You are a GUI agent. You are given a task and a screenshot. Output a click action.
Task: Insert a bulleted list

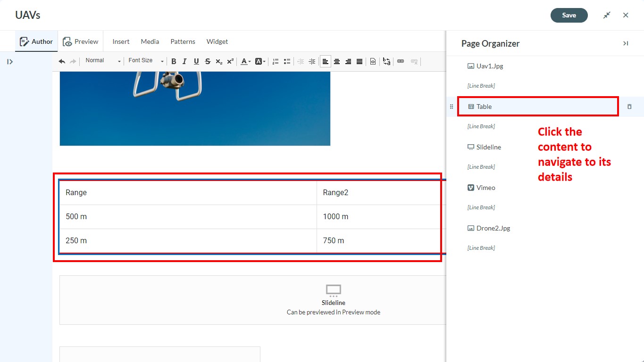287,61
